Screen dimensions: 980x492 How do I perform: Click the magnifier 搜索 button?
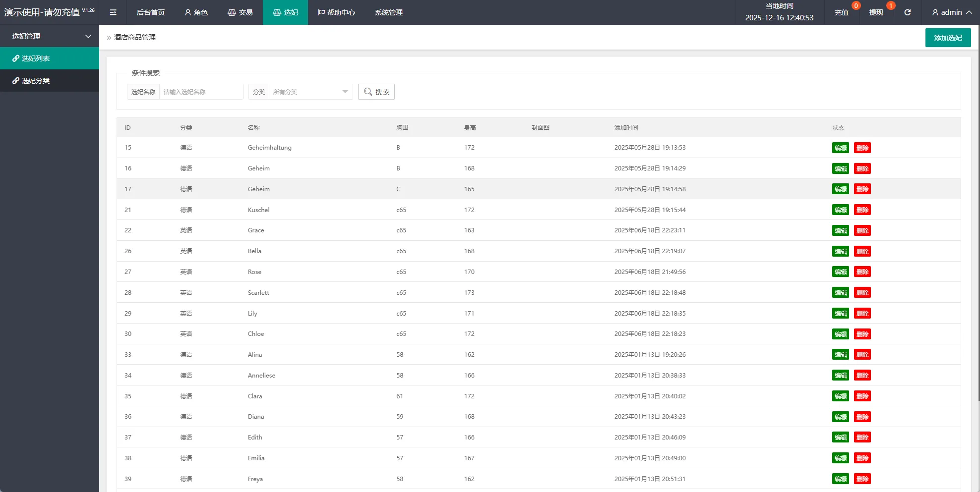coord(376,92)
